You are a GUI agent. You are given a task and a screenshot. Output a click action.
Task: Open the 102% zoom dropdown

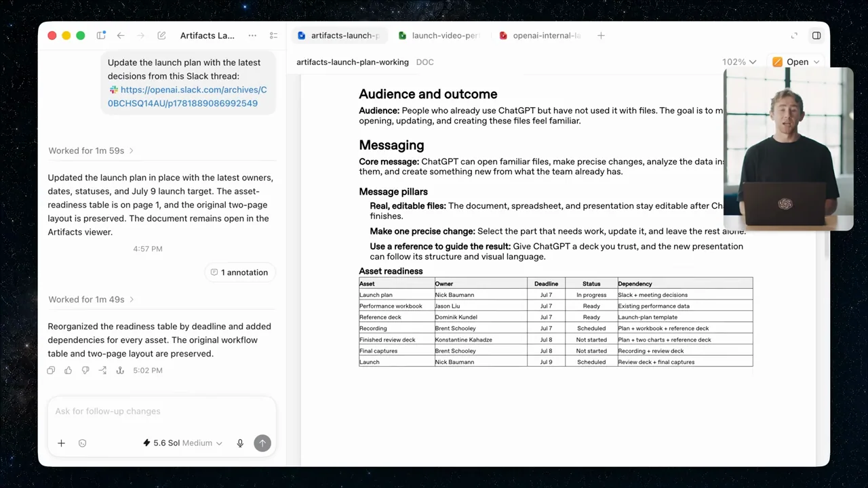pyautogui.click(x=739, y=62)
